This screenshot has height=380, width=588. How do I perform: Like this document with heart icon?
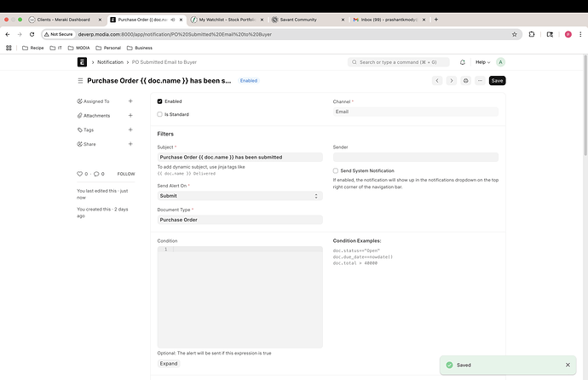79,174
